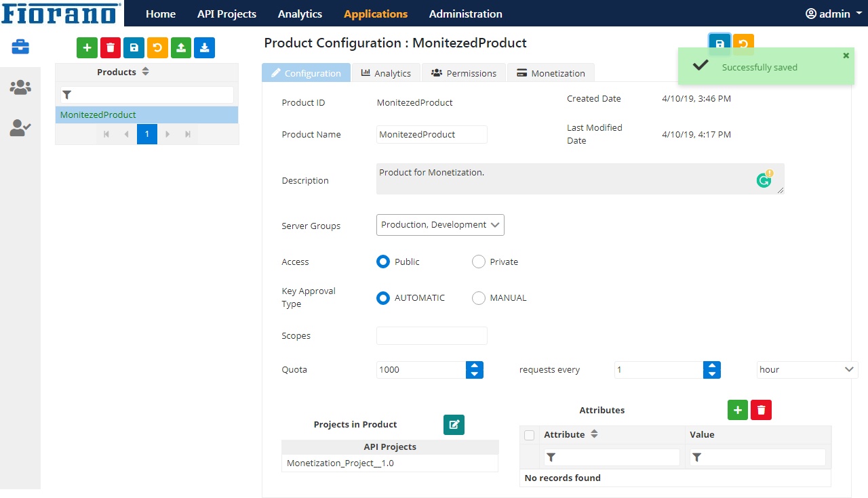Screen dimensions: 868x498
Task: Open API Projects menu
Action: (226, 14)
